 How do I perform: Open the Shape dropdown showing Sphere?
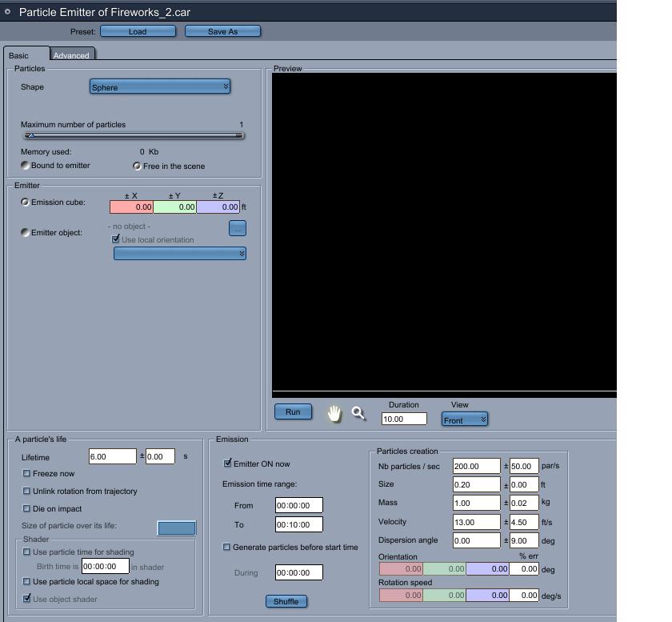pos(160,86)
